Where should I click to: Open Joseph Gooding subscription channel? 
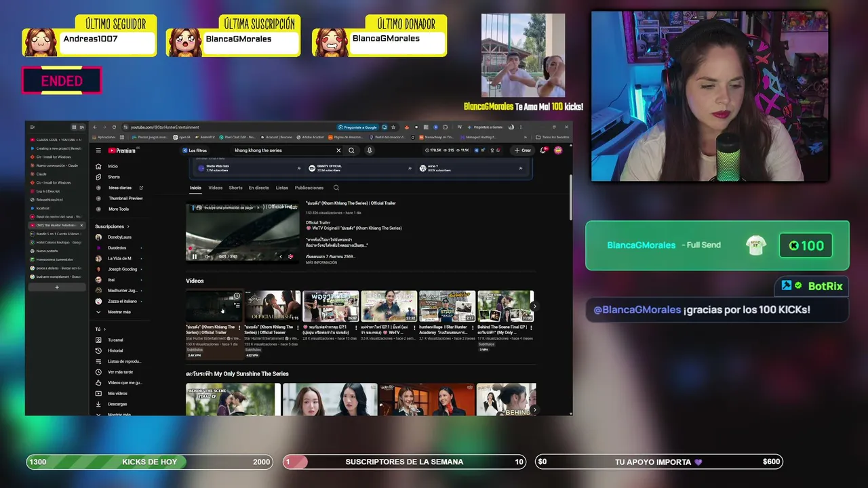click(x=122, y=269)
